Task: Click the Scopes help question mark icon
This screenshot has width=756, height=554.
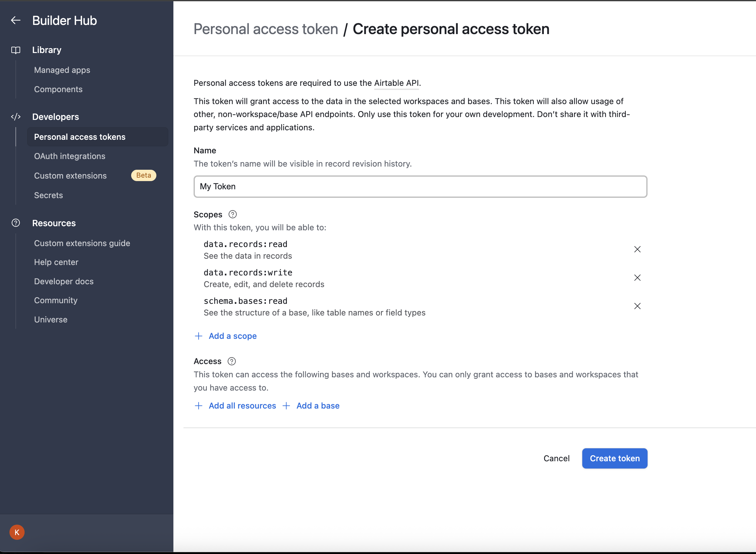Action: 233,214
